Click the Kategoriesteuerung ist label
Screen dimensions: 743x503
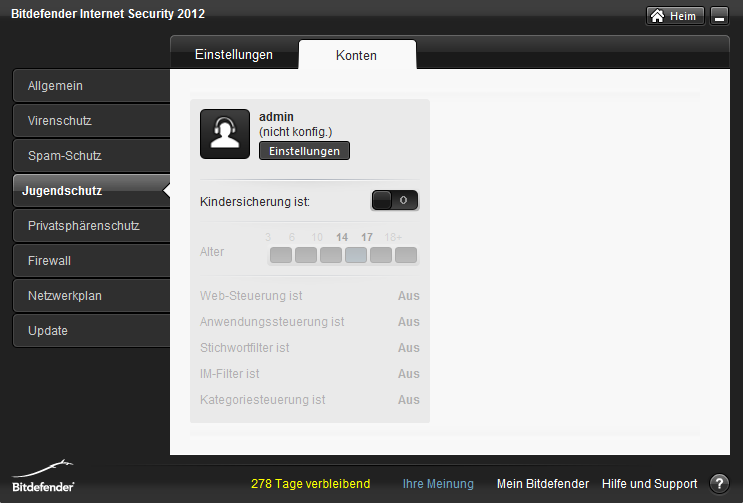point(263,400)
